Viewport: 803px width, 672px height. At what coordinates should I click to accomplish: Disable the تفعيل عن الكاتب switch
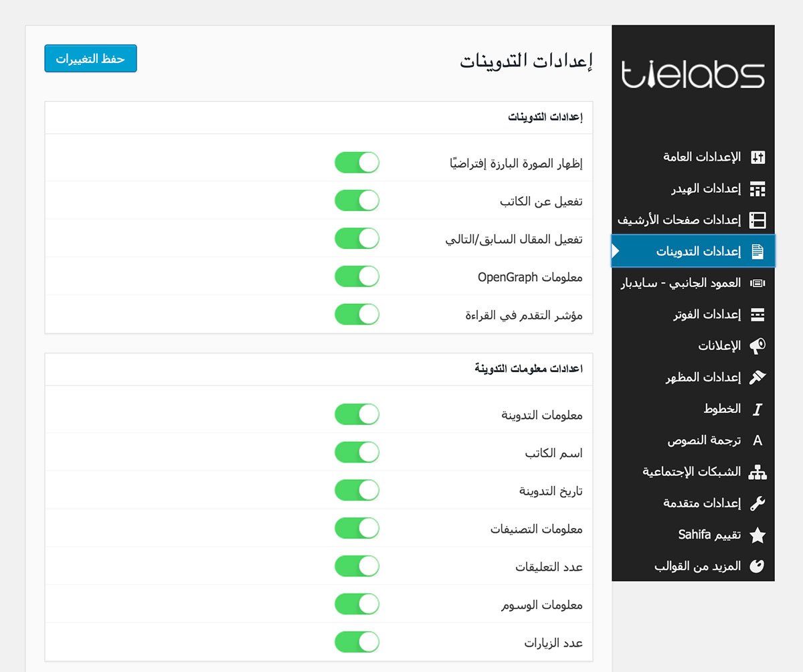tap(357, 200)
